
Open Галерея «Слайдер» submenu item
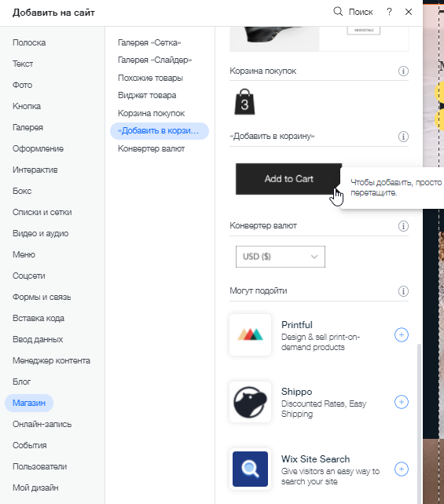click(155, 60)
